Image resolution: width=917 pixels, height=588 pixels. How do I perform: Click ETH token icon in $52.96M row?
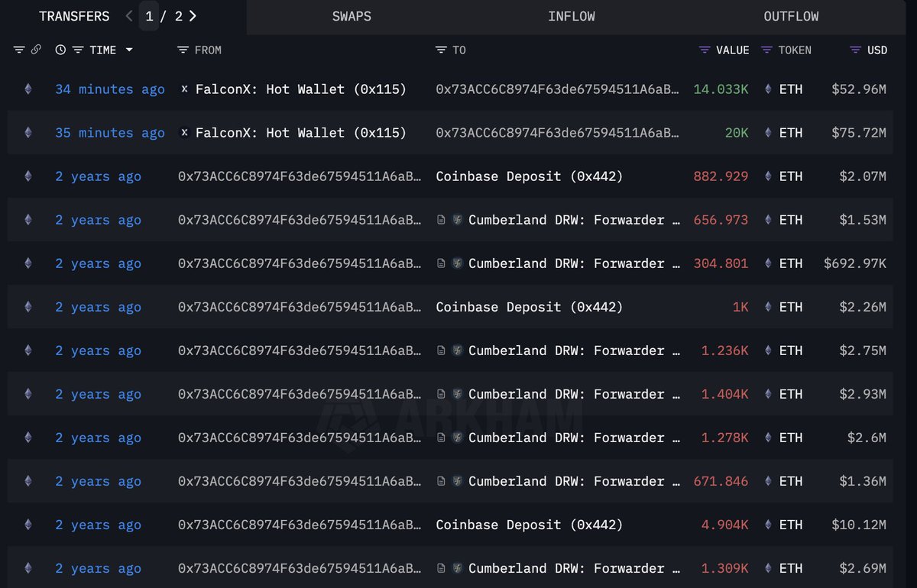[769, 89]
